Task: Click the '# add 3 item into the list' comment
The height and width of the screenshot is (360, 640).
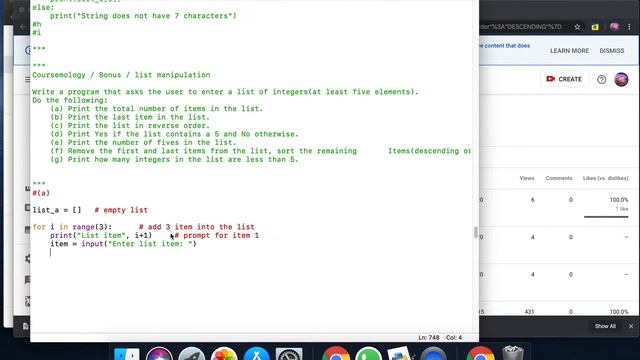Action: pyautogui.click(x=196, y=227)
